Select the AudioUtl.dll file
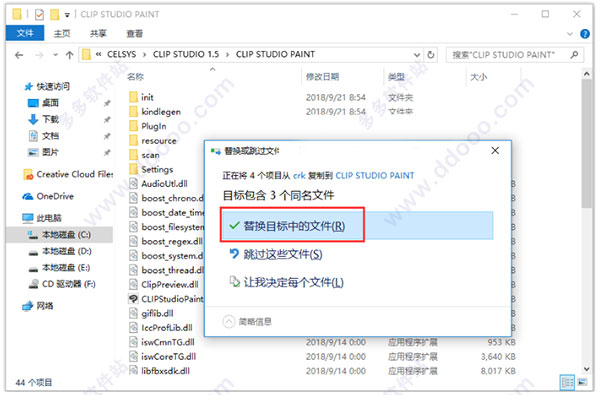Image resolution: width=600 pixels, height=395 pixels. point(158,184)
